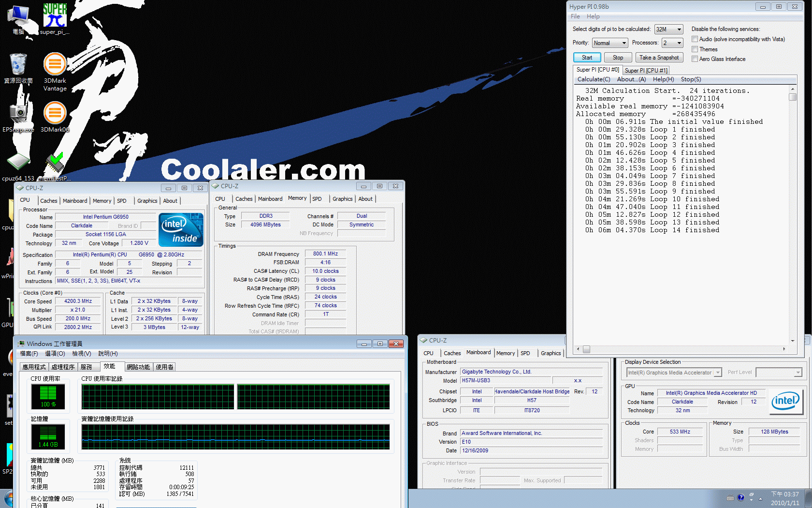Open the Priority dropdown set to Normal

(610, 43)
